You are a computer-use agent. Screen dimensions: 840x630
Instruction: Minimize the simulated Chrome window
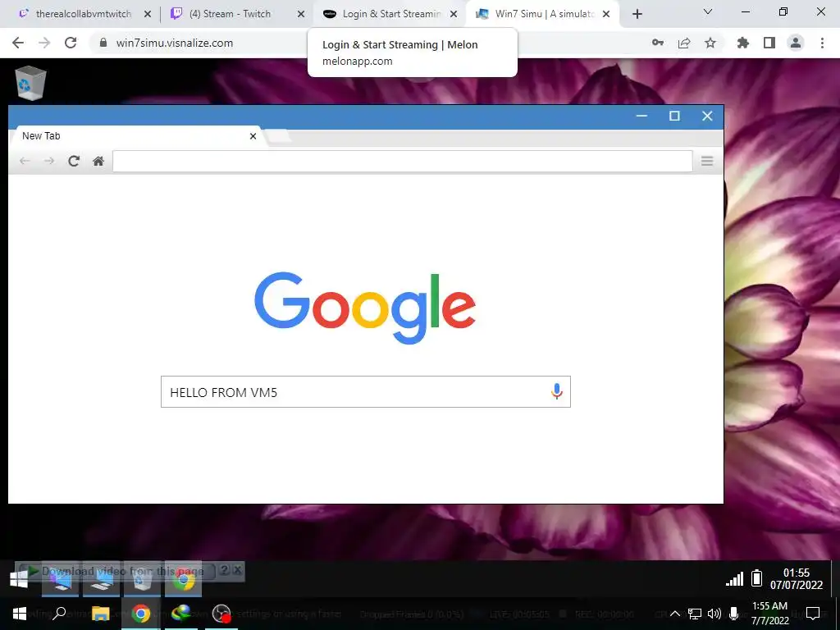(x=641, y=116)
